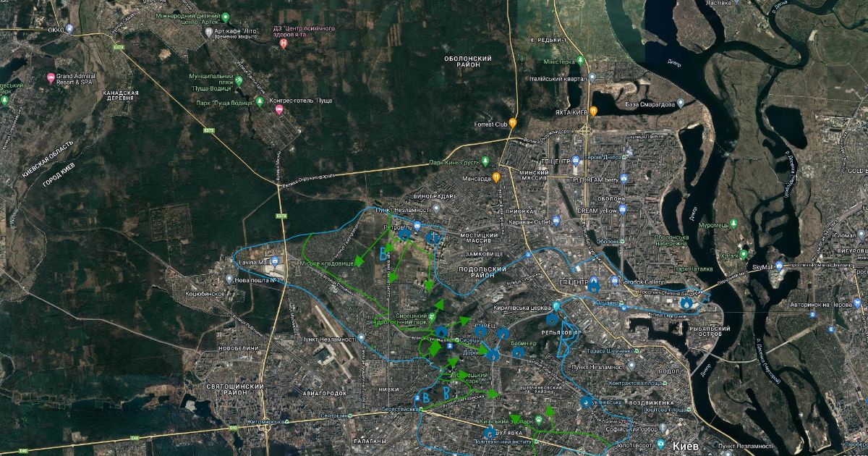Select the Forrest Club restaurant pin
Viewport: 868px width, 456px height.
513,123
